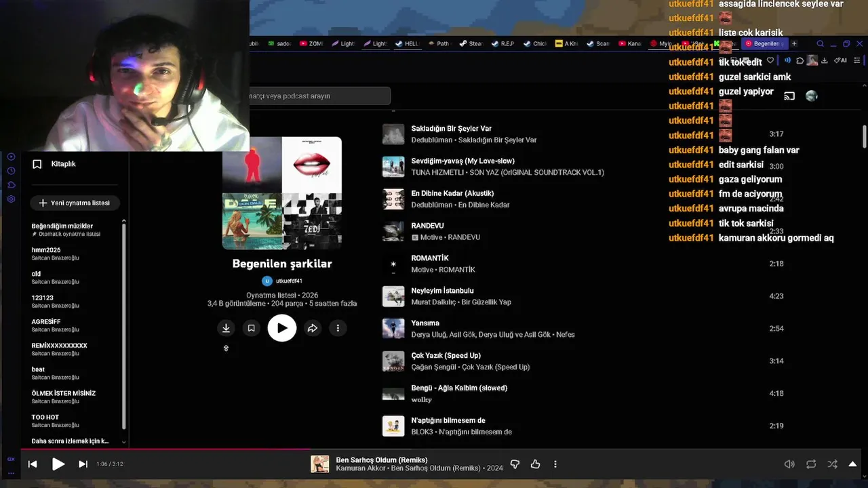Play Sevdiğim-yavaş (My Love-slow)
The width and height of the screenshot is (868, 488).
[462, 161]
